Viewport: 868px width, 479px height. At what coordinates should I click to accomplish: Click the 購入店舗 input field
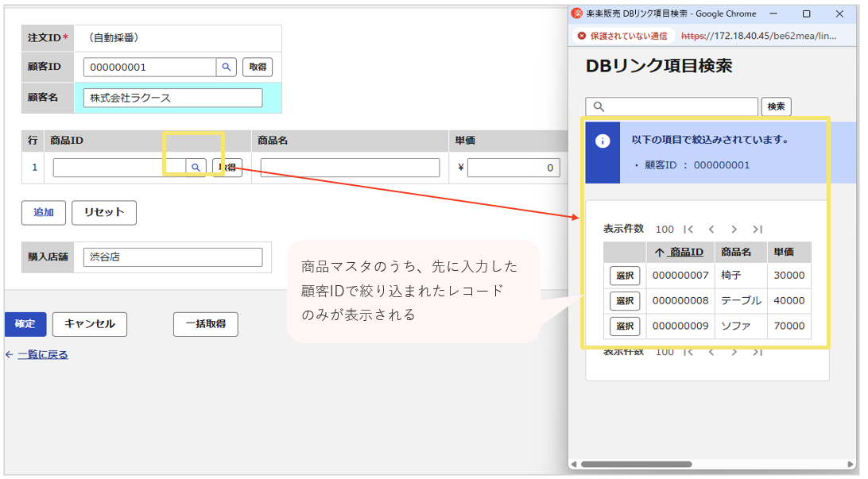click(172, 257)
